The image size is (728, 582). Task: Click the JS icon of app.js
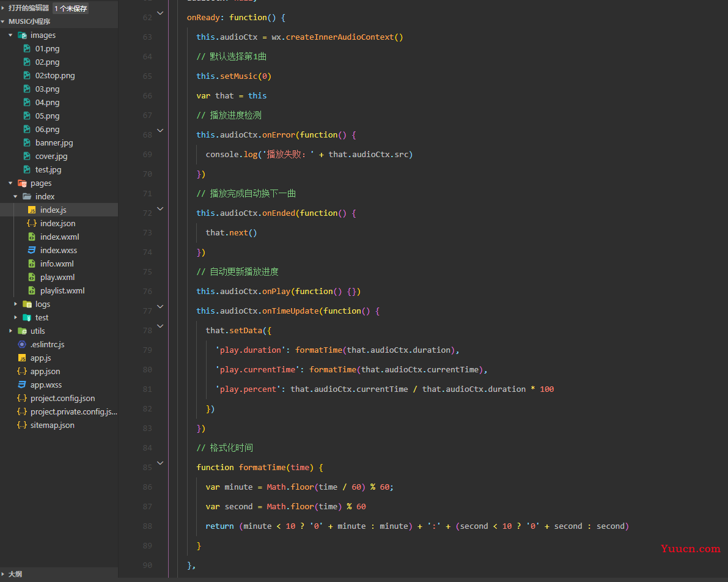[22, 358]
